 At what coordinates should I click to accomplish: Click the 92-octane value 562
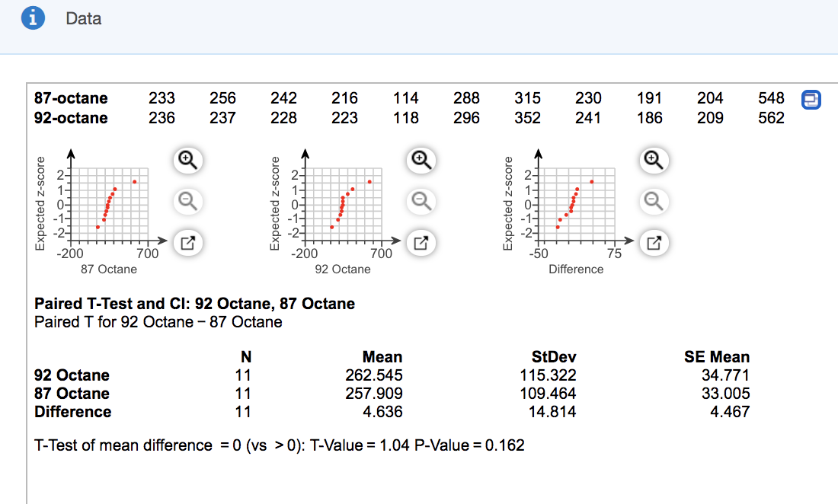771,118
